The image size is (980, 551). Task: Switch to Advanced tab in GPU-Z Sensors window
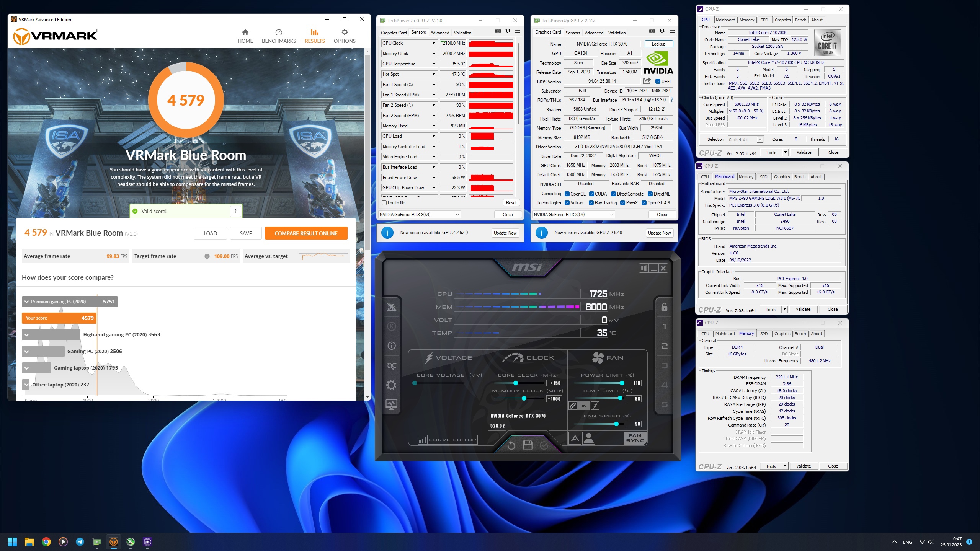coord(439,33)
